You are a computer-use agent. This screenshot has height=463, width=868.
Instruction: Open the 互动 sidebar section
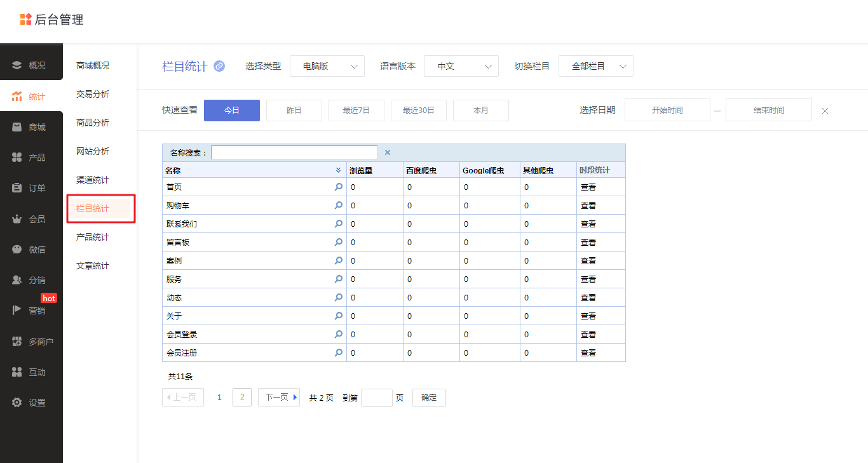pos(31,372)
